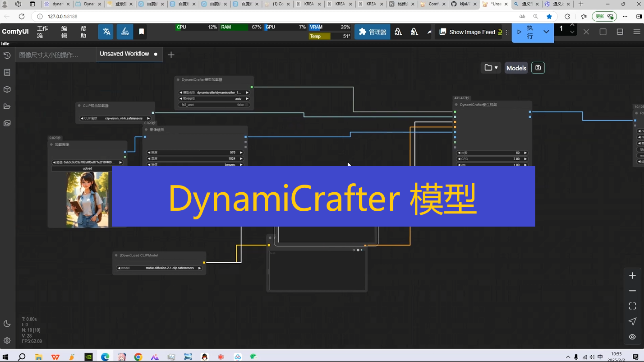Click the triangle-logo toolbar icon
644x362 pixels.
tap(125, 32)
